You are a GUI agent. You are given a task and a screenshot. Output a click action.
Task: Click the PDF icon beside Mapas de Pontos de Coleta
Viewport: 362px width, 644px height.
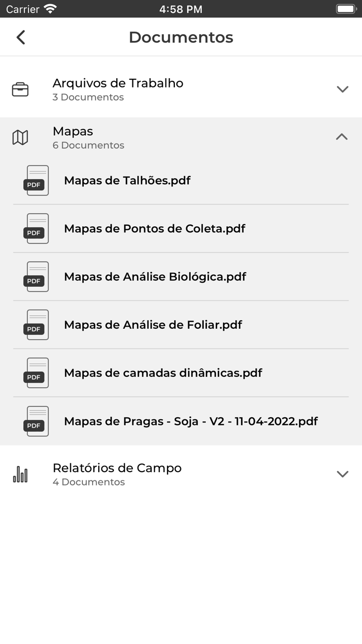pyautogui.click(x=36, y=228)
